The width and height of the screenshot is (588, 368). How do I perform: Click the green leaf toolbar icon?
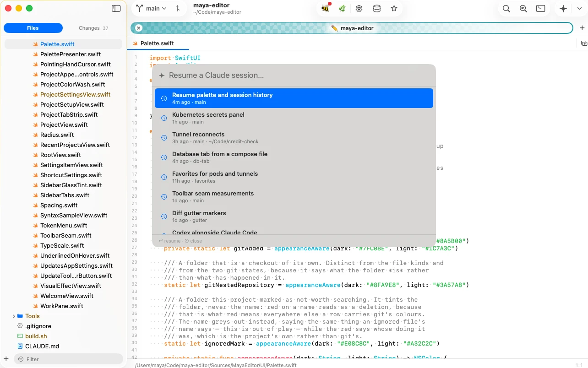pyautogui.click(x=342, y=8)
